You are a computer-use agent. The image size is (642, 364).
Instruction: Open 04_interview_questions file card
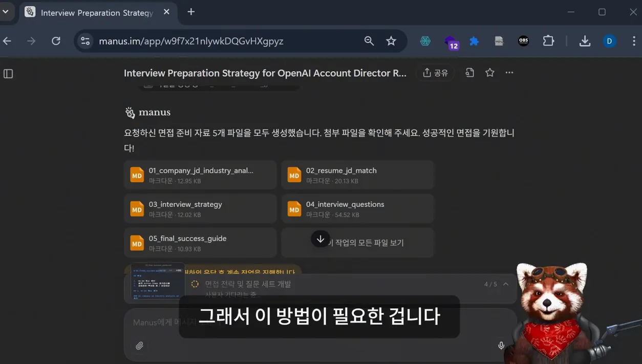click(x=357, y=209)
